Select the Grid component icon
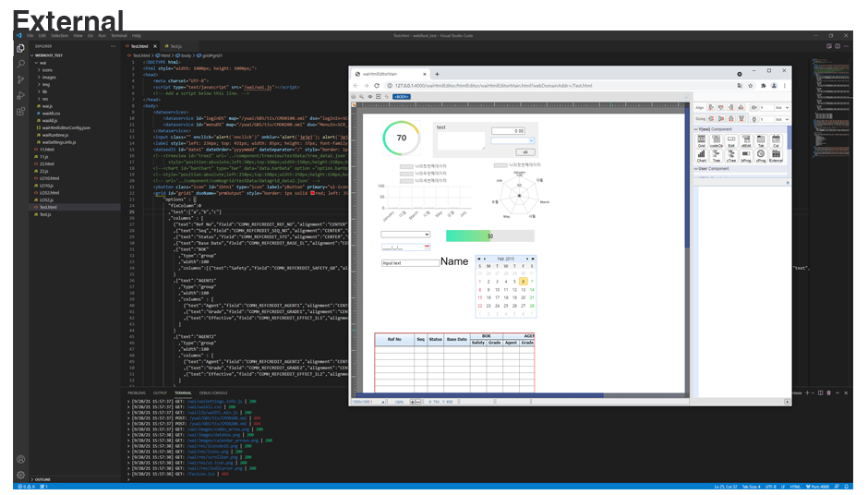This screenshot has width=868, height=495. tap(702, 140)
